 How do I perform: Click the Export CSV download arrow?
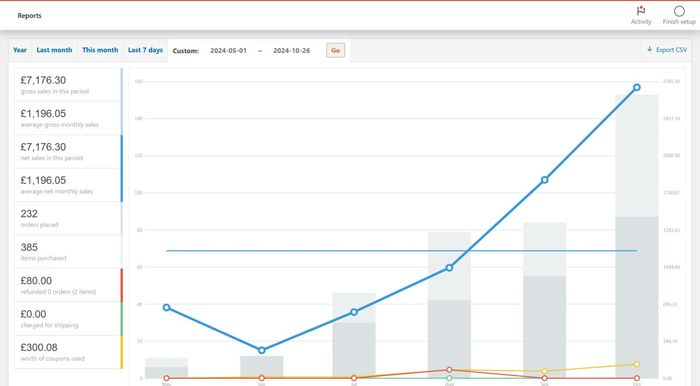tap(650, 49)
